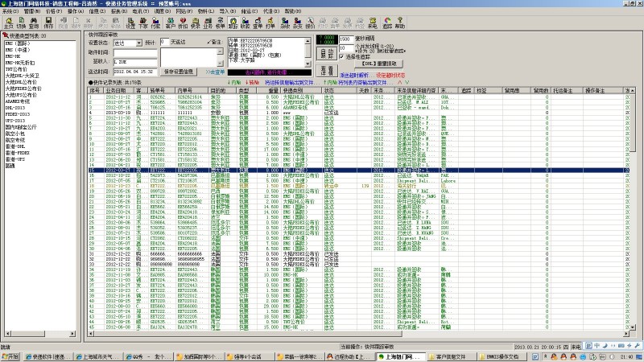Click the red 设定超时状态 link
Viewport: 644px width, 362px height.
391,75
